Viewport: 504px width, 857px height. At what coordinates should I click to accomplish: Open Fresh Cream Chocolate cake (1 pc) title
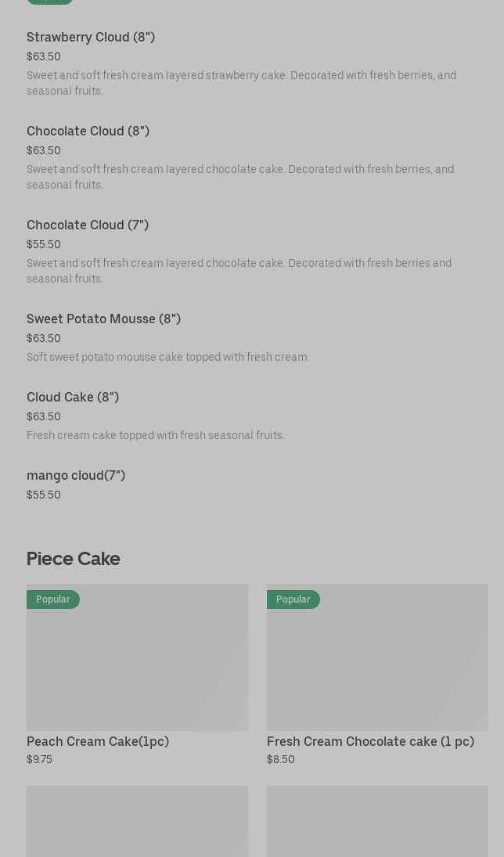pos(371,742)
